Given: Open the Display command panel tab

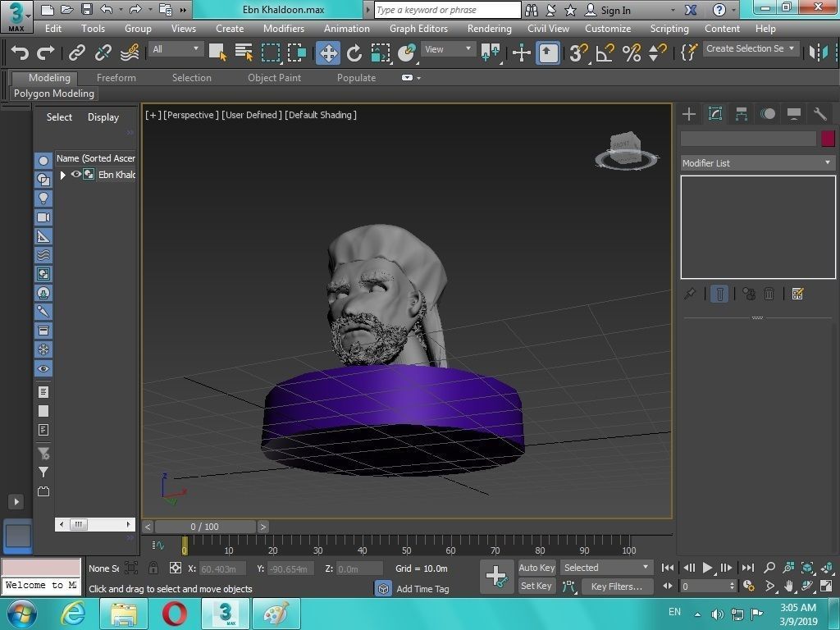Looking at the screenshot, I should click(x=794, y=113).
